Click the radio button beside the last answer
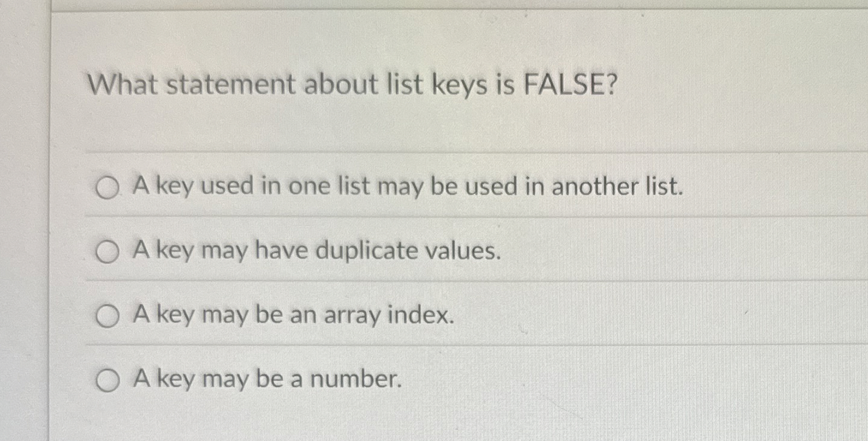Viewport: 868px width, 441px height. tap(107, 379)
